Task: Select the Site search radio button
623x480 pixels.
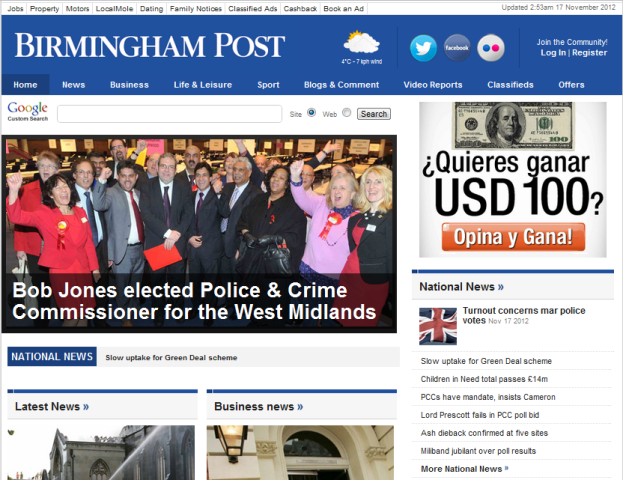Action: [312, 112]
